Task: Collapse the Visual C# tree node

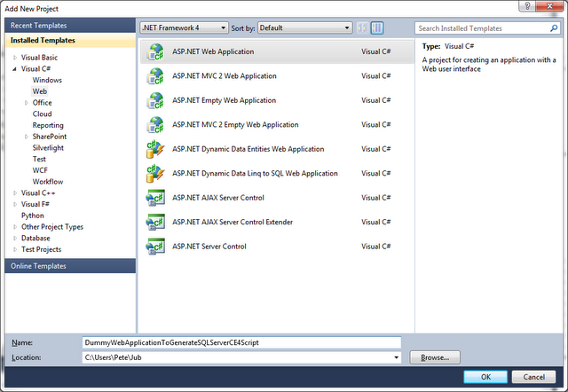Action: coord(14,69)
